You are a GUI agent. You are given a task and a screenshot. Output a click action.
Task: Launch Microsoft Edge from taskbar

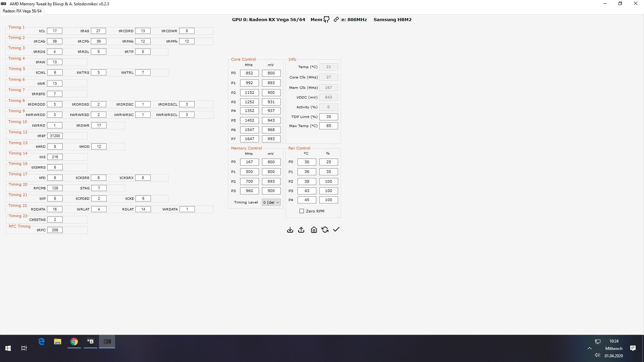pyautogui.click(x=41, y=342)
